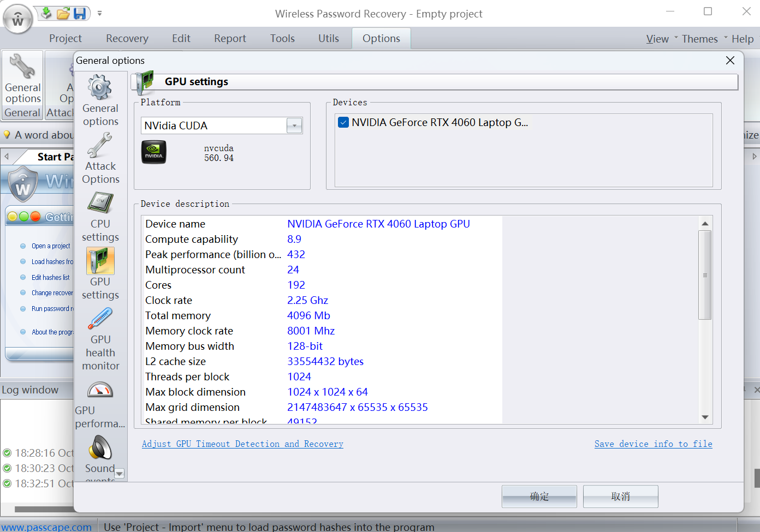Click the www.passcape.com status bar link

point(46,527)
